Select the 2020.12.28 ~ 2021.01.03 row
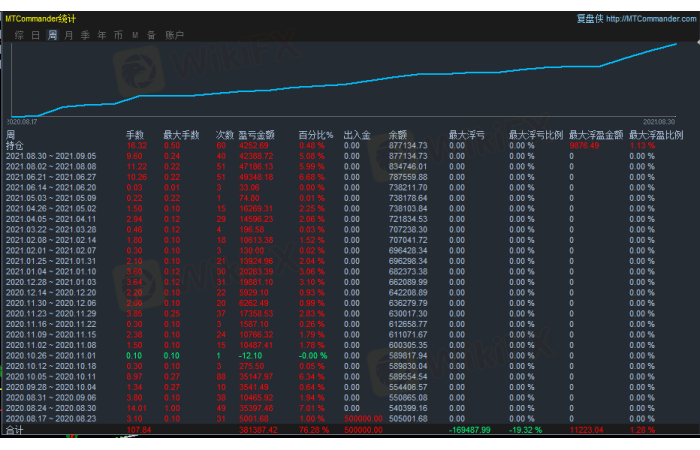Image resolution: width=700 pixels, height=450 pixels. pyautogui.click(x=346, y=282)
